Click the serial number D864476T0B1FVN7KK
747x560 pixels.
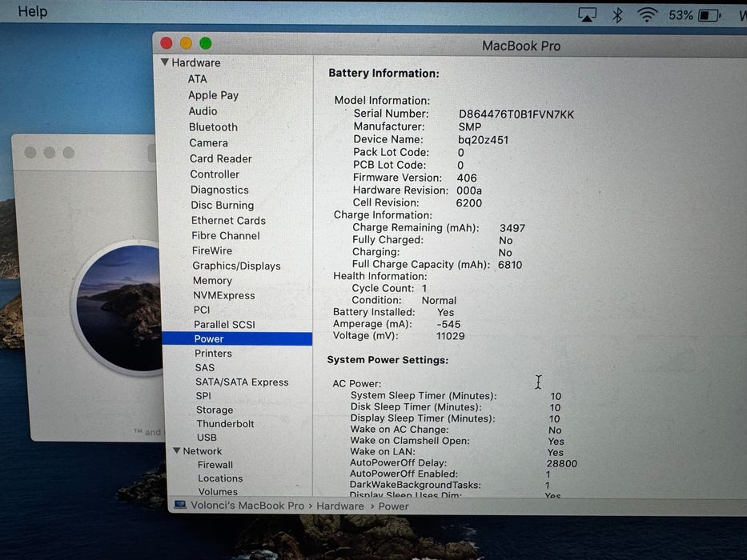coord(516,114)
